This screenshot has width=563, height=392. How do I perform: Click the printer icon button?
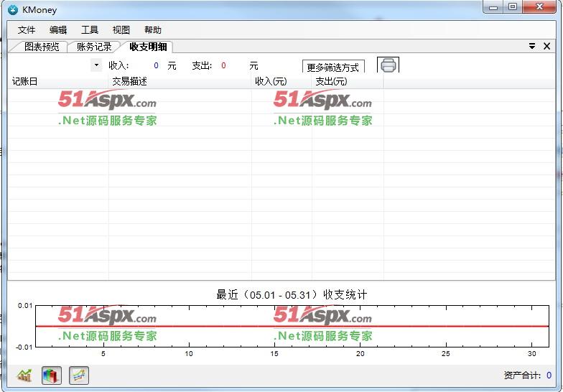click(x=388, y=65)
